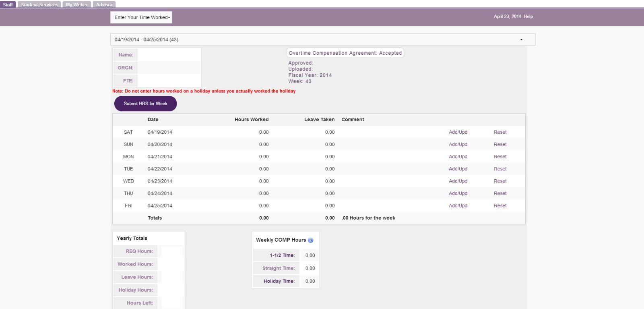Open the Enter Your Time Worked dropdown
The width and height of the screenshot is (644, 309).
point(141,17)
